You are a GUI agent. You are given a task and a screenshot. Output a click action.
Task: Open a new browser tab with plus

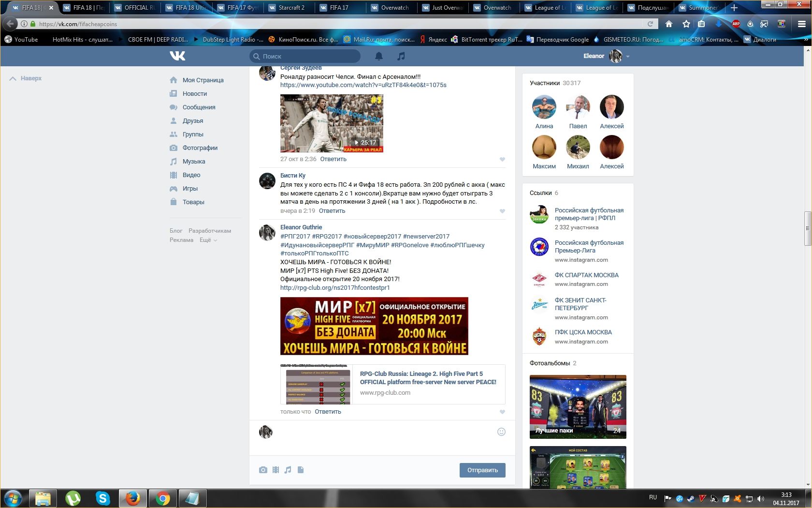pyautogui.click(x=734, y=8)
